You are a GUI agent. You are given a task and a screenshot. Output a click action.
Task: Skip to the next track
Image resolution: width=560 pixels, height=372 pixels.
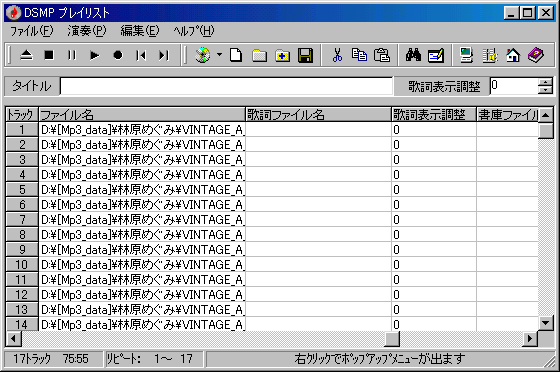click(164, 55)
